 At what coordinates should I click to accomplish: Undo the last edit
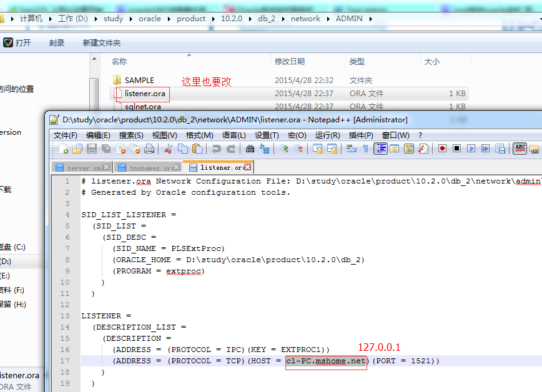pyautogui.click(x=217, y=149)
